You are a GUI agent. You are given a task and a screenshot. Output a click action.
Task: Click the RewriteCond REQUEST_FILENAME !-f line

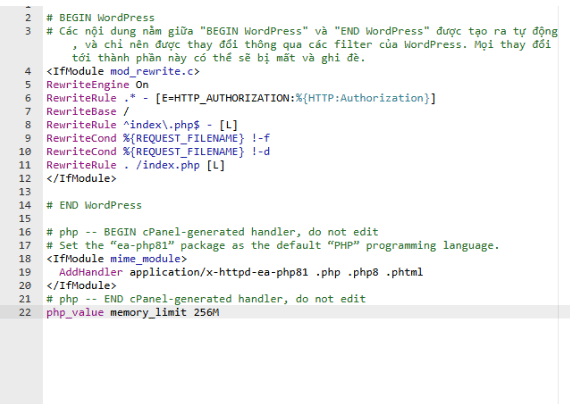158,138
